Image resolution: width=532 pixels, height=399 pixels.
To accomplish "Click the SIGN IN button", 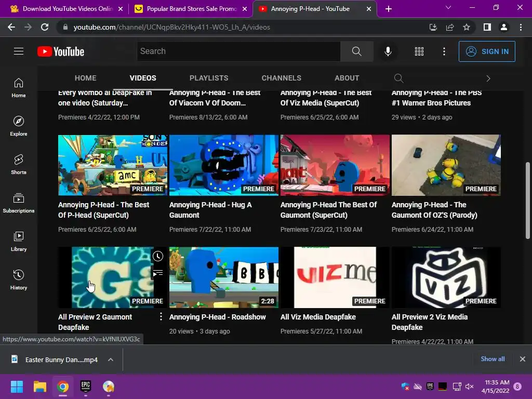I will pyautogui.click(x=487, y=51).
